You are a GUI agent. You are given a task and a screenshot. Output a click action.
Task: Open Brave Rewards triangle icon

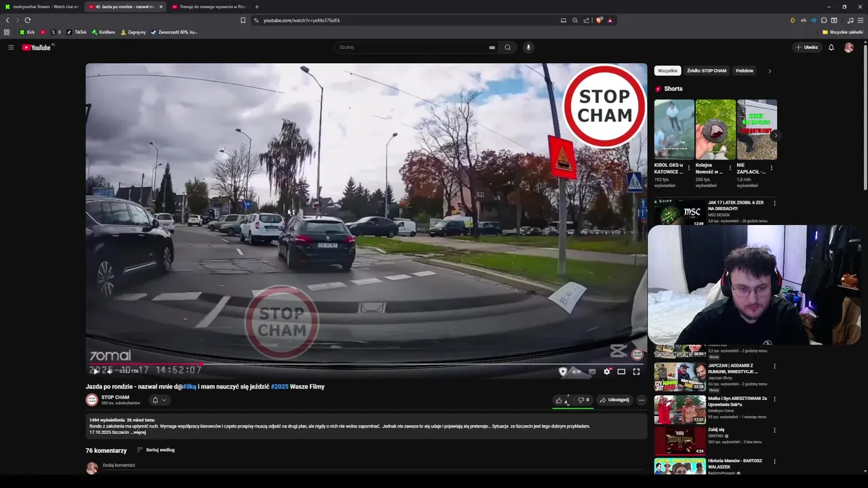pos(610,20)
